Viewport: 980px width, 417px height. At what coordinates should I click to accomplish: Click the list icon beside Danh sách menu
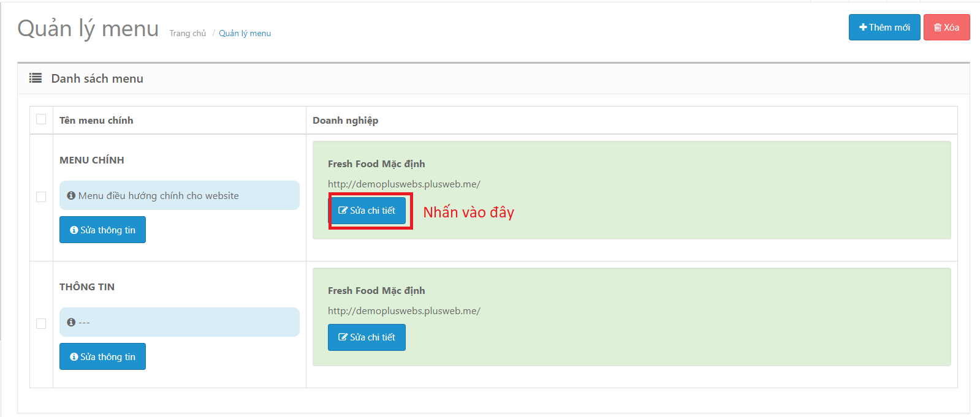pyautogui.click(x=36, y=78)
